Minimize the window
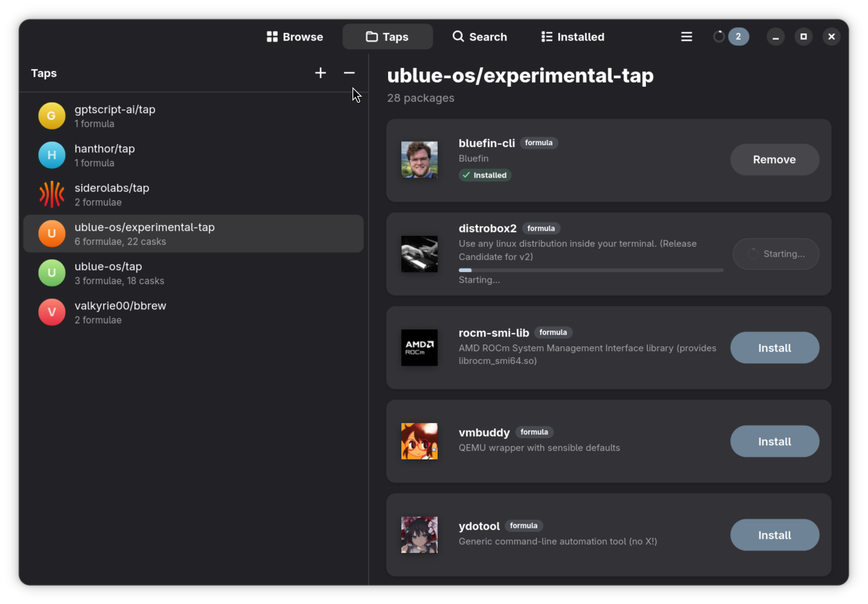The height and width of the screenshot is (604, 868). click(x=776, y=37)
